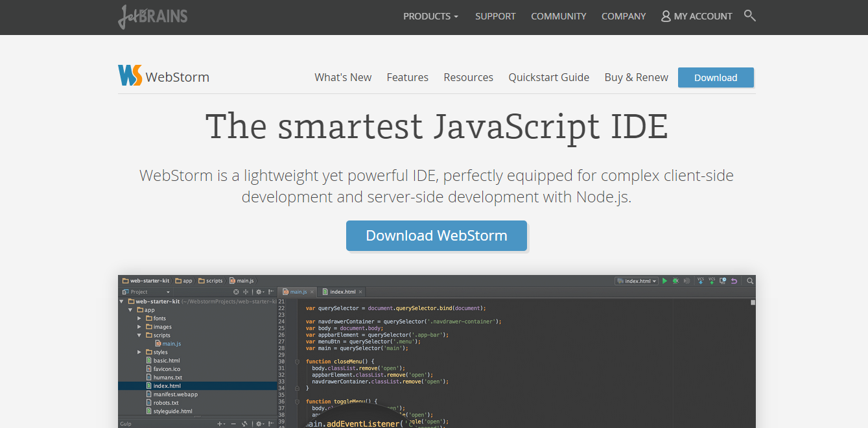Screen dimensions: 868x428
Task: Revert changes with the purple undo arrow
Action: pyautogui.click(x=734, y=281)
